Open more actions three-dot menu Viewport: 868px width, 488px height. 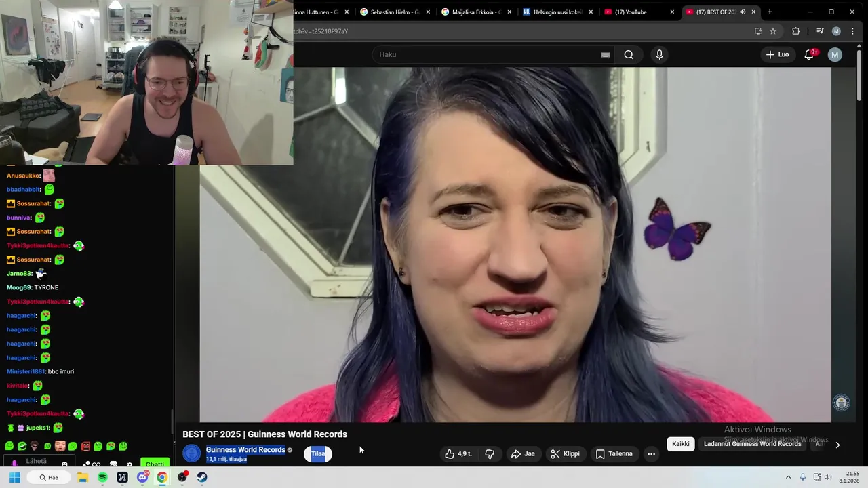pyautogui.click(x=651, y=454)
